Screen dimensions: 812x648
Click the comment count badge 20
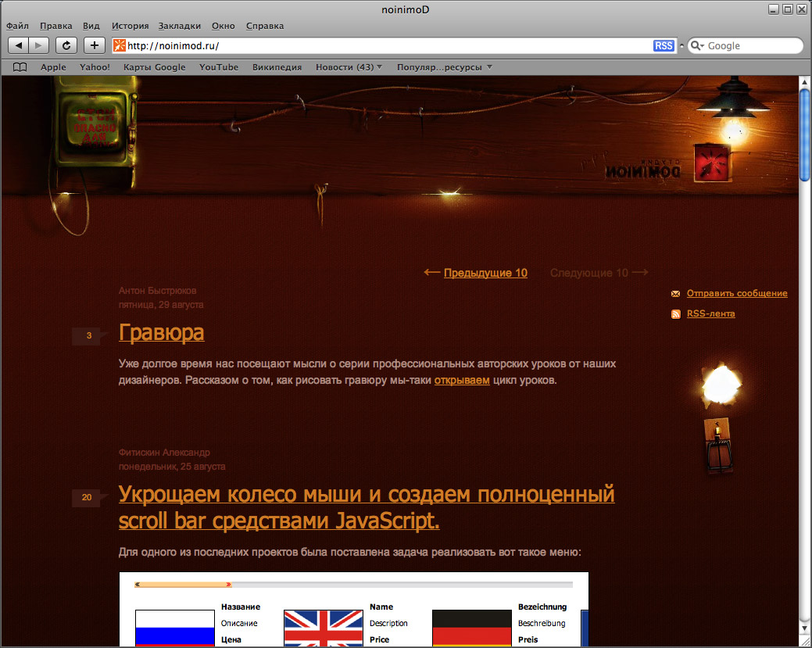pyautogui.click(x=87, y=497)
